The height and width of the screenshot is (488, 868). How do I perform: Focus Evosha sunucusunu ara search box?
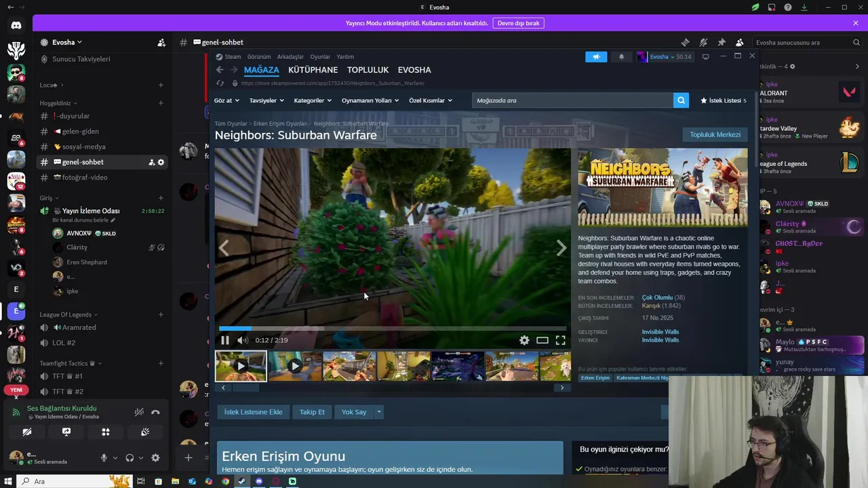(x=808, y=42)
